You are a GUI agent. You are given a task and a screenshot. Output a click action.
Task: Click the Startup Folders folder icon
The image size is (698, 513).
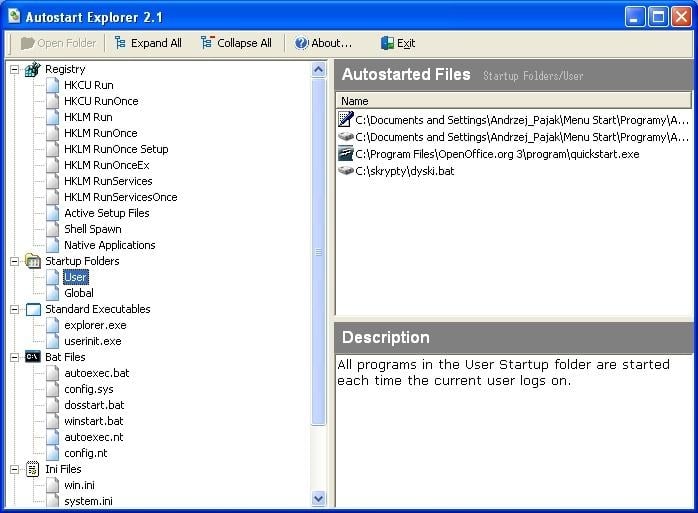pyautogui.click(x=33, y=261)
